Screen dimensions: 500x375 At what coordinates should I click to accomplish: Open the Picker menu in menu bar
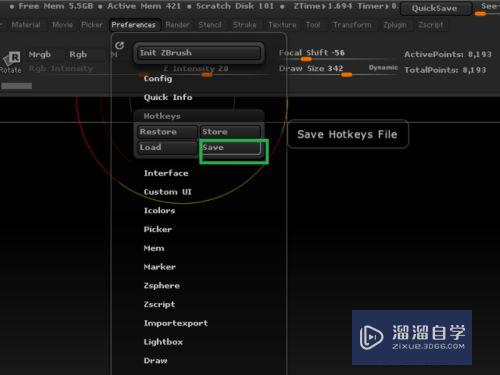92,25
